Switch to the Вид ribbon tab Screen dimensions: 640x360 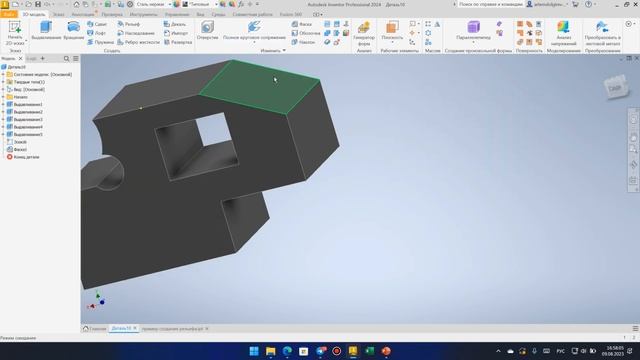(200, 14)
